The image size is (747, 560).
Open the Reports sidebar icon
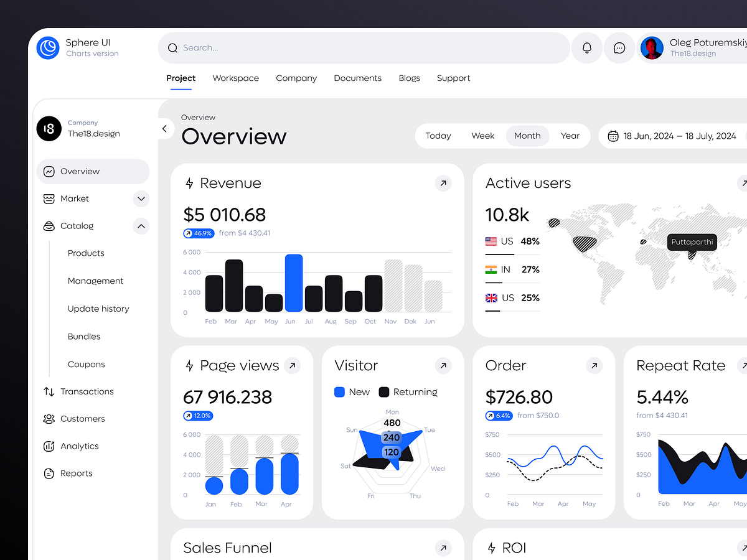pos(49,474)
